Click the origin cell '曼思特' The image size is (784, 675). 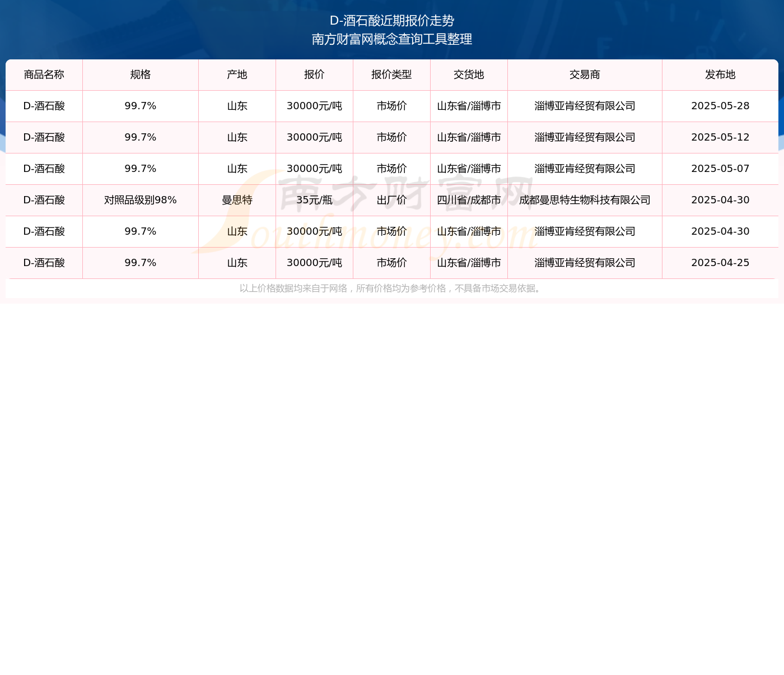(x=237, y=200)
